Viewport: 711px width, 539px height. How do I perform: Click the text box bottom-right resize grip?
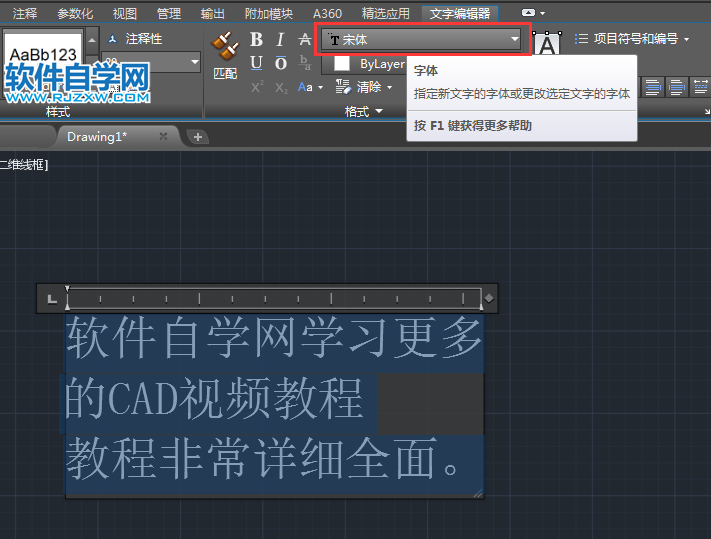[x=478, y=493]
